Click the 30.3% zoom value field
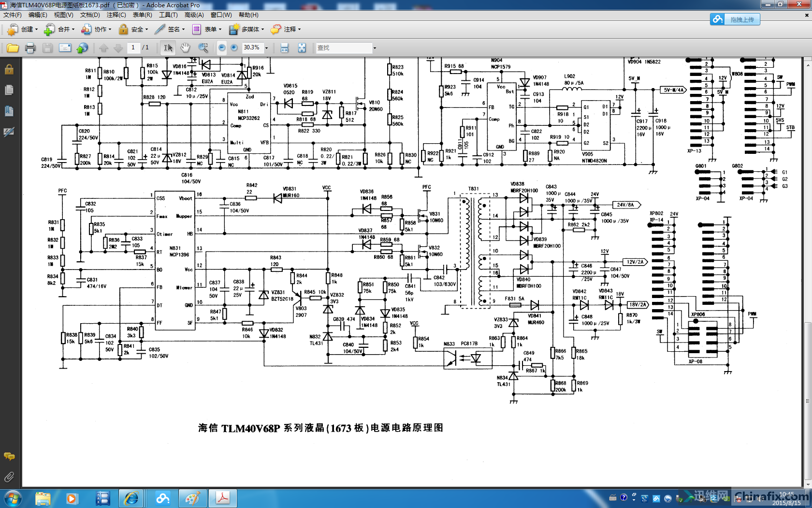812x508 pixels. [252, 47]
